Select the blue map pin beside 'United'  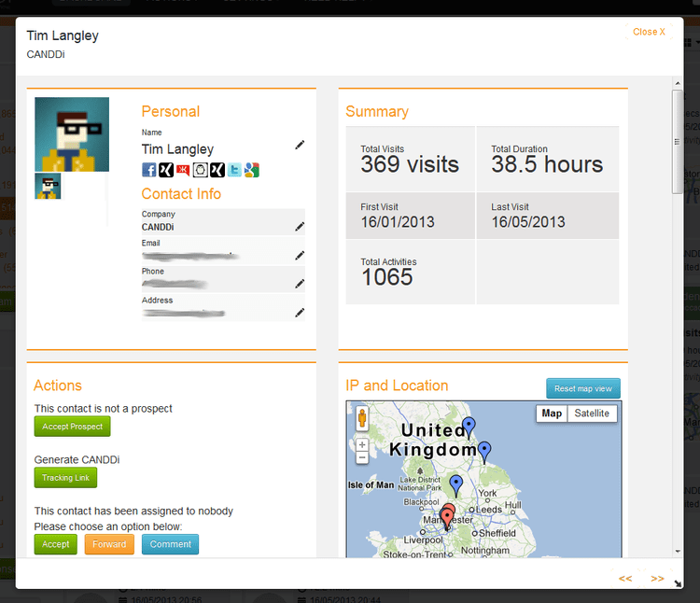[x=469, y=426]
